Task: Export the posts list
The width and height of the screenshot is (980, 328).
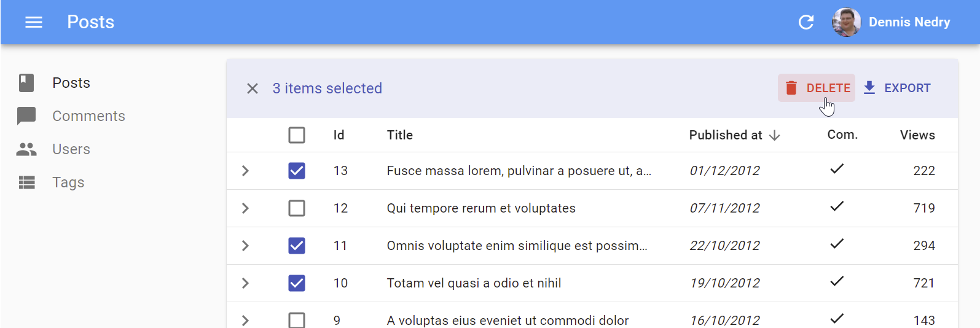Action: tap(897, 88)
